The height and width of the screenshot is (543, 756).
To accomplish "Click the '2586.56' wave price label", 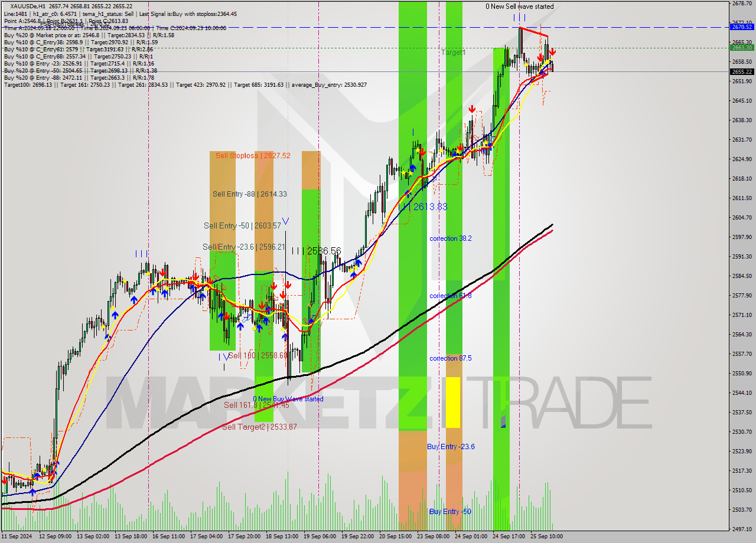I will tap(324, 251).
